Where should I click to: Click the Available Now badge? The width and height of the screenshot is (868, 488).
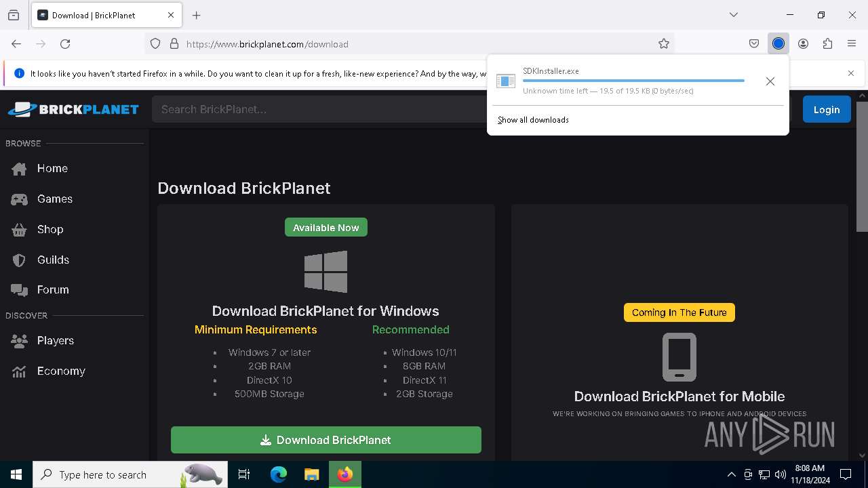pos(326,228)
